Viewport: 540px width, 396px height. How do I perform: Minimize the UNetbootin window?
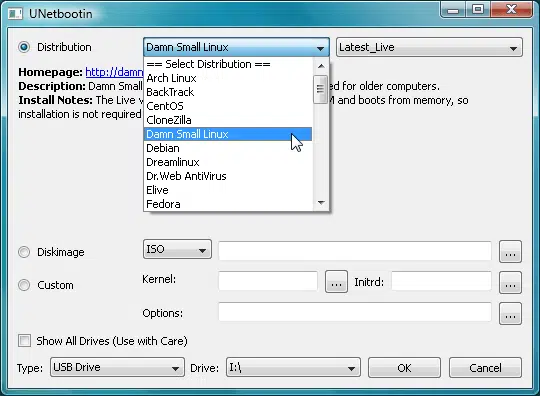click(x=453, y=10)
